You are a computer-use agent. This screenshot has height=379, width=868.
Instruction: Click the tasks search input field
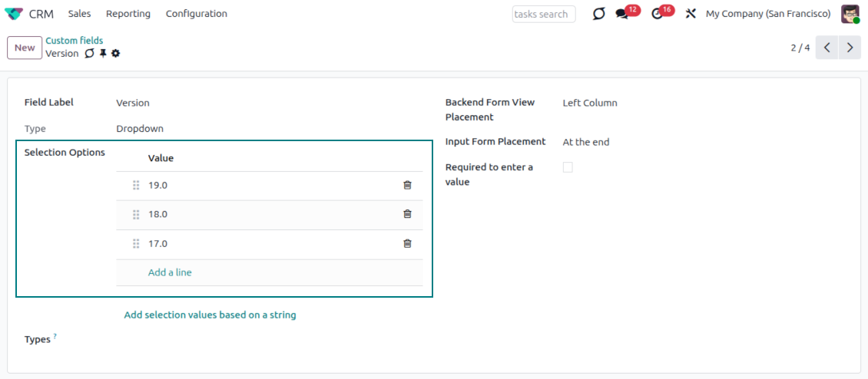[543, 14]
